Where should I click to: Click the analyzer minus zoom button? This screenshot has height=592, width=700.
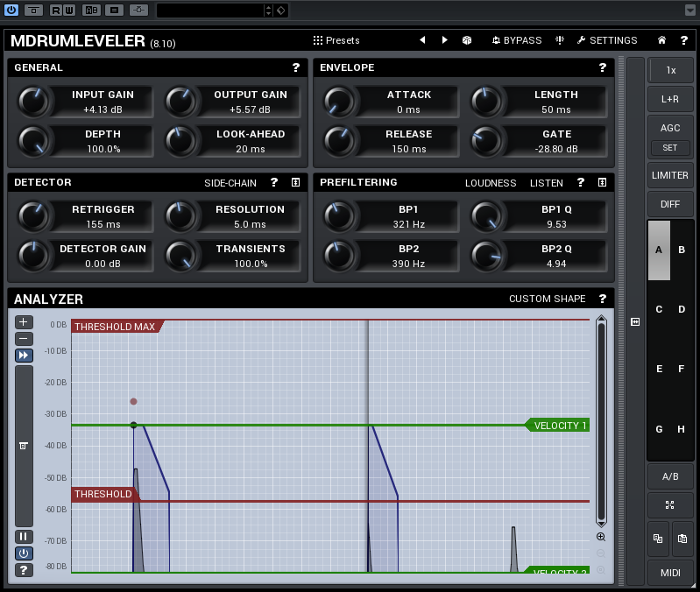24,339
